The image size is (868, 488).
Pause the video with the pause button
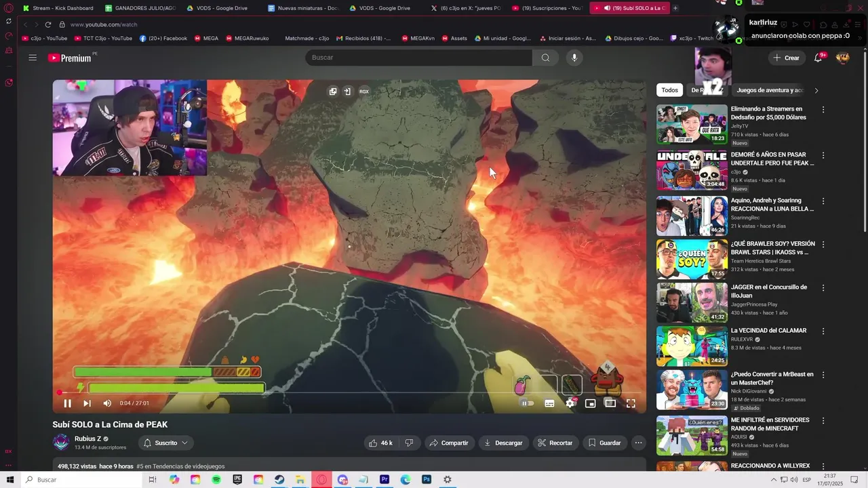point(67,403)
